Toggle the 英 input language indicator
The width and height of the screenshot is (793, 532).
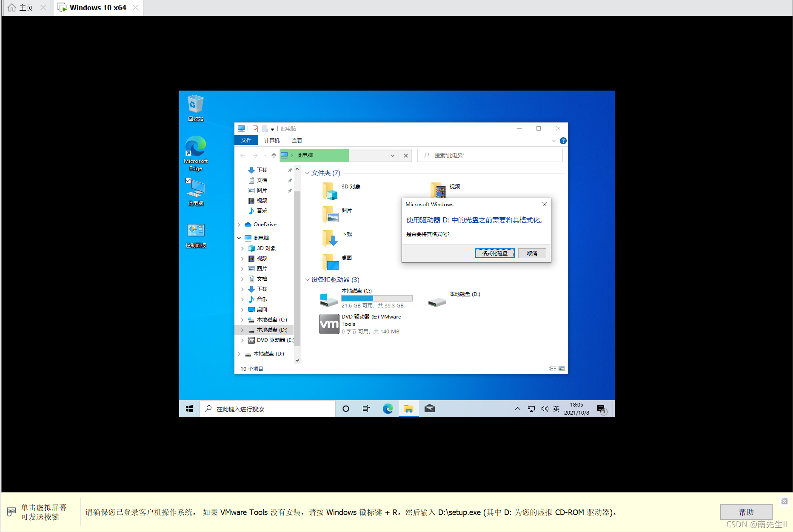(556, 409)
